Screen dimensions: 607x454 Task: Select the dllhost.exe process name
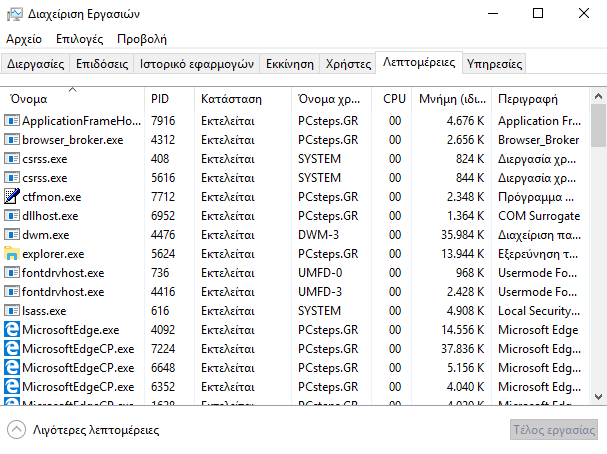[50, 216]
